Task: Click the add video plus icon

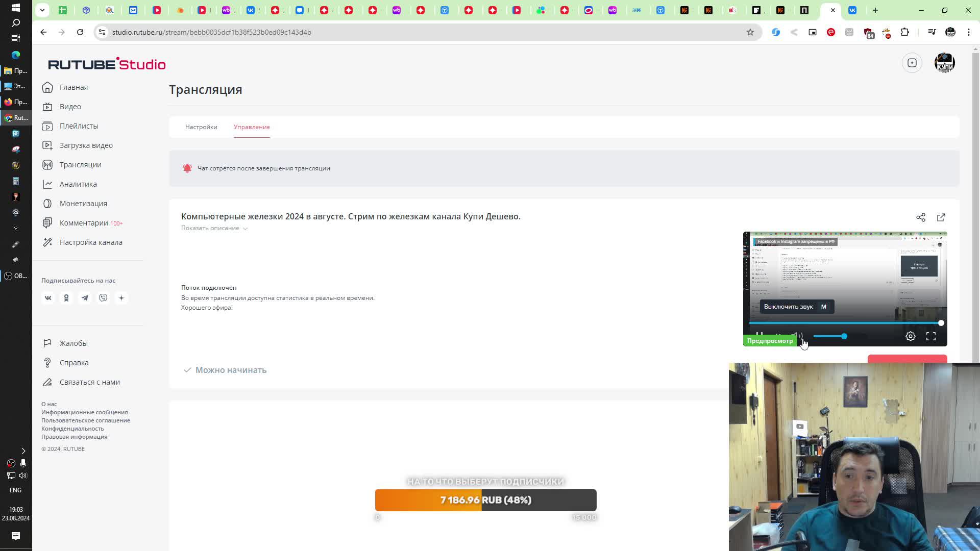Action: (912, 63)
